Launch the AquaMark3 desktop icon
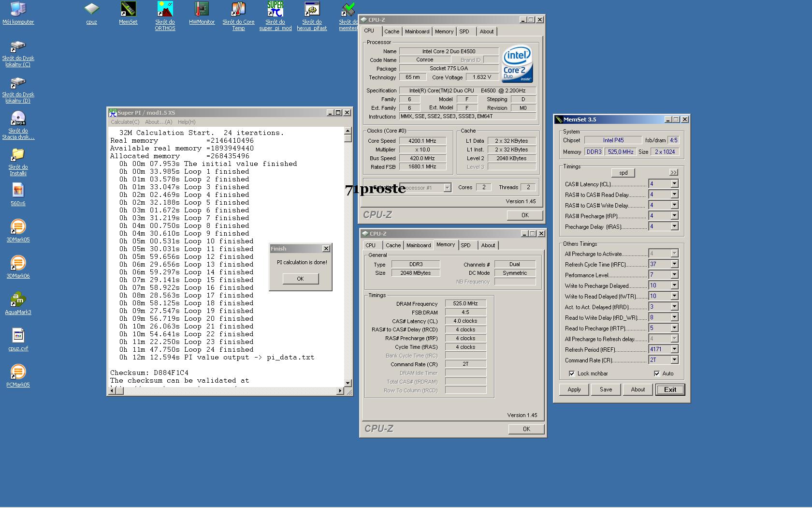The width and height of the screenshot is (812, 508). 18,303
